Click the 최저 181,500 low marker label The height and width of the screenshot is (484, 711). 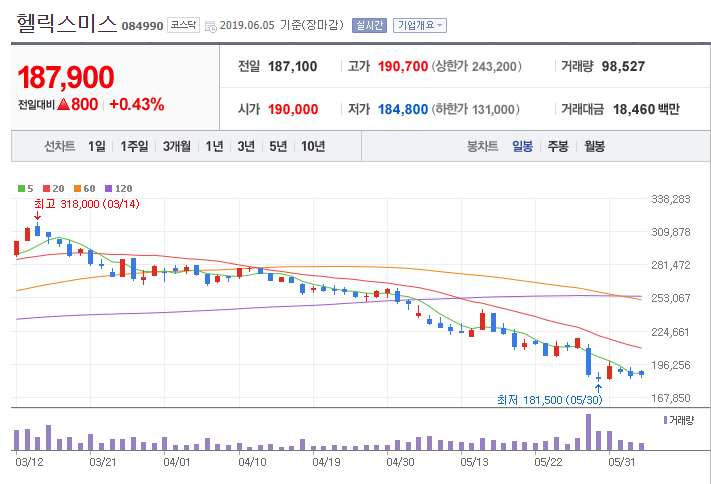click(x=550, y=400)
